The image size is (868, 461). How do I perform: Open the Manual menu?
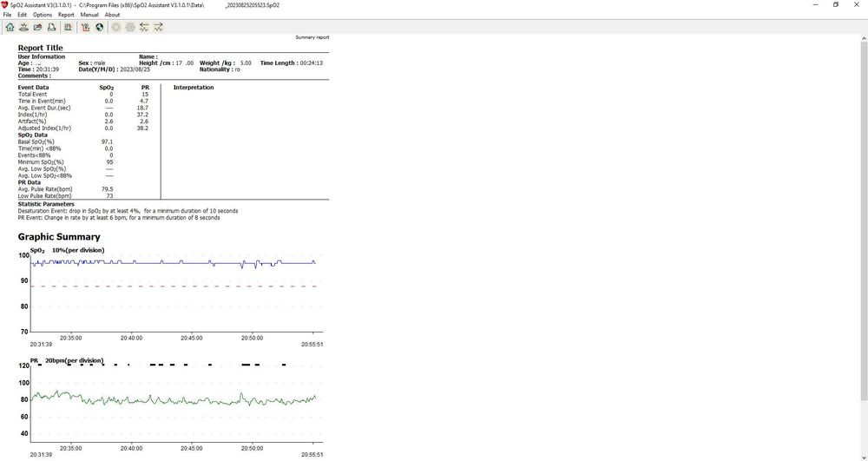tap(89, 15)
